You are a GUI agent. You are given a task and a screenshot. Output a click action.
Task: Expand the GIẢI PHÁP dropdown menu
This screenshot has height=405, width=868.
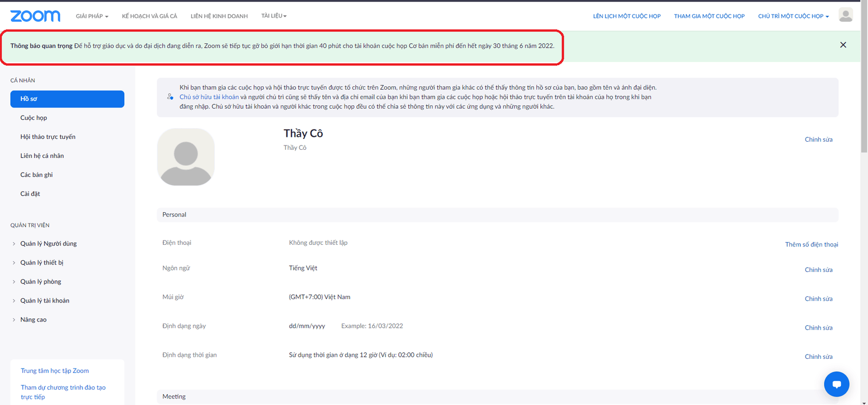point(92,16)
